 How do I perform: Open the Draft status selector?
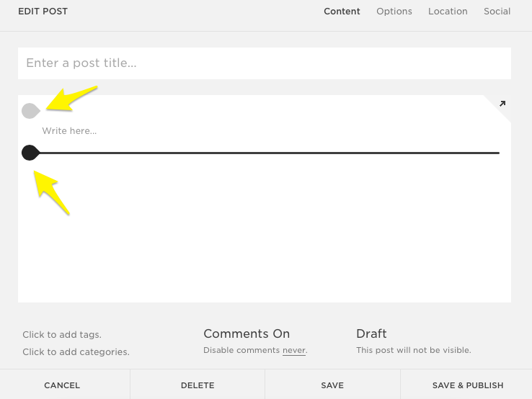coord(371,333)
